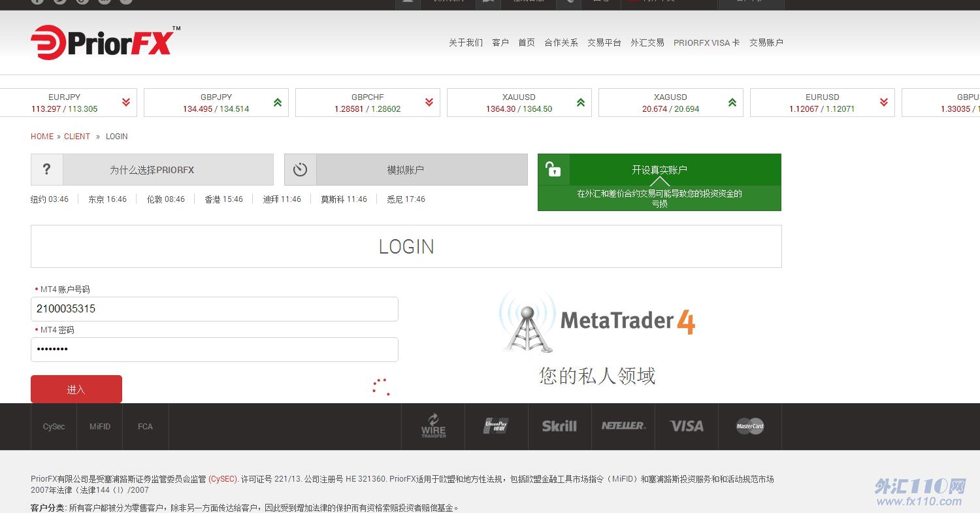Image resolution: width=980 pixels, height=513 pixels.
Task: Click the 迪拜 11:46 clock text
Action: (x=282, y=199)
